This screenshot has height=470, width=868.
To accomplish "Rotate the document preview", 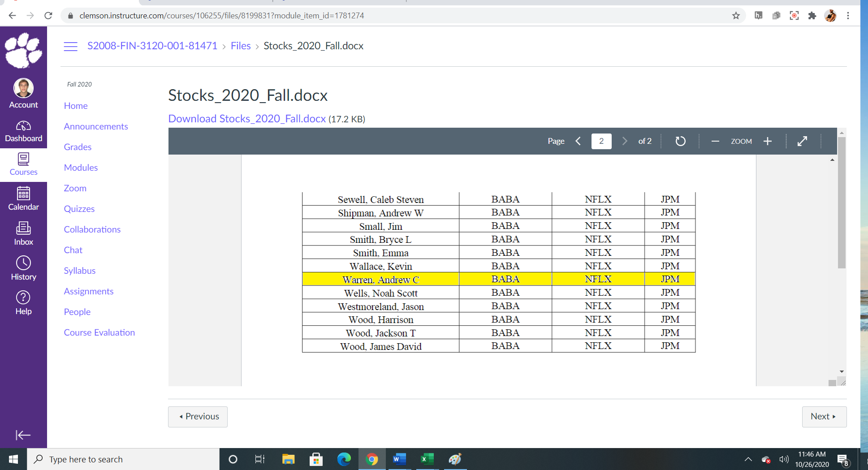I will 680,141.
